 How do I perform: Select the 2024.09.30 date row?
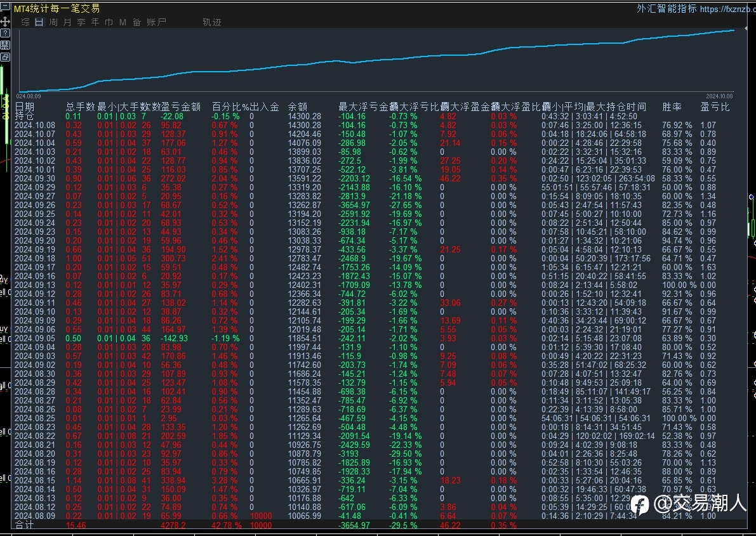click(35, 178)
